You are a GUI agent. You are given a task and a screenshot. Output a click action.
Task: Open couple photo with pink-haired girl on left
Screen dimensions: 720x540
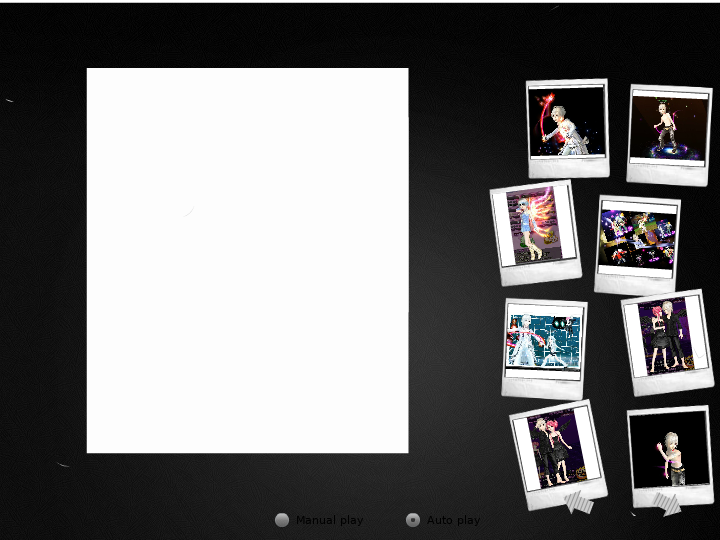[x=666, y=336]
